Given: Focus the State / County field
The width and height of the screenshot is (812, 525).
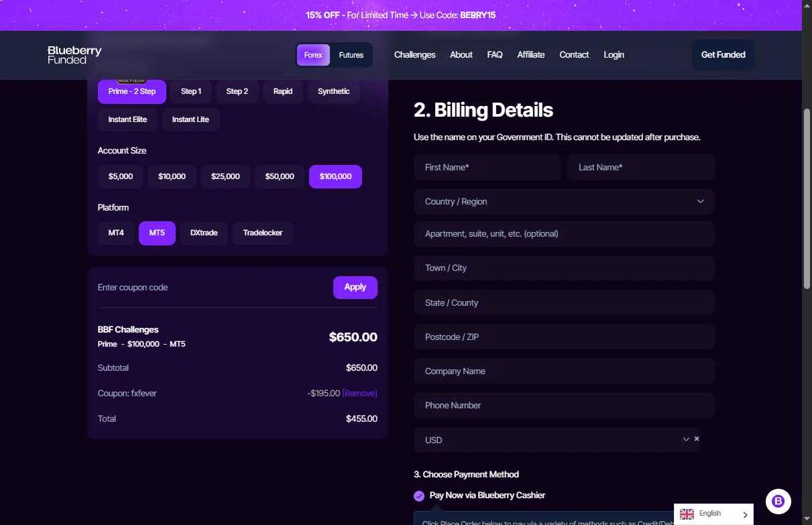Looking at the screenshot, I should coord(564,303).
